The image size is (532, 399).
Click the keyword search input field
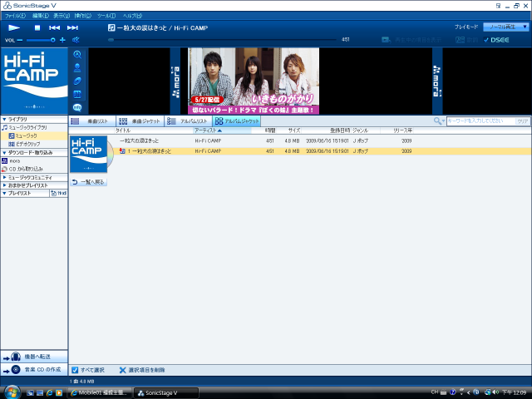(480, 121)
